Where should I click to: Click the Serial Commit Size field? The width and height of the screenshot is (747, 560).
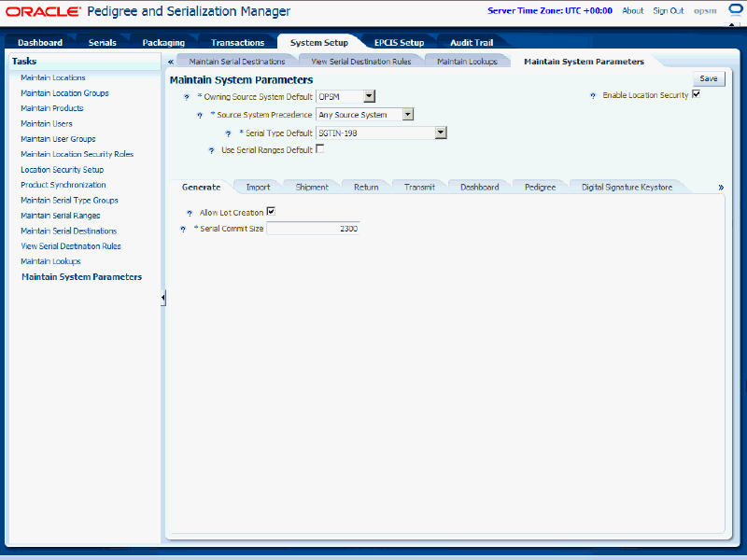coord(313,229)
